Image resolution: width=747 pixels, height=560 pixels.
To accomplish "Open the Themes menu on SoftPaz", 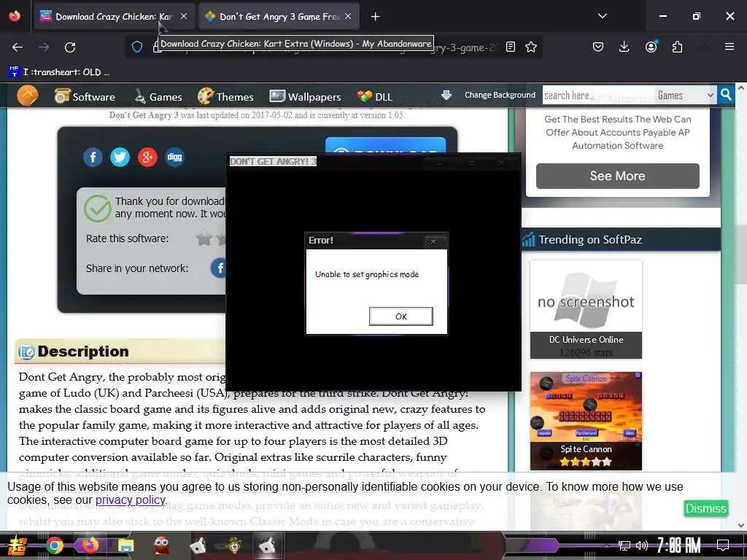I will 226,97.
